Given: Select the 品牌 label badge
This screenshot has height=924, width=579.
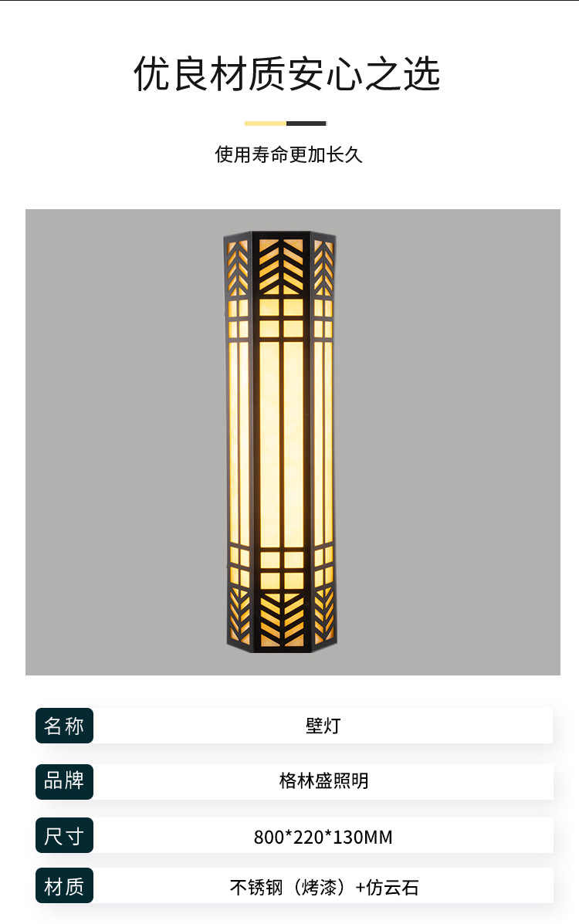Looking at the screenshot, I should point(64,781).
